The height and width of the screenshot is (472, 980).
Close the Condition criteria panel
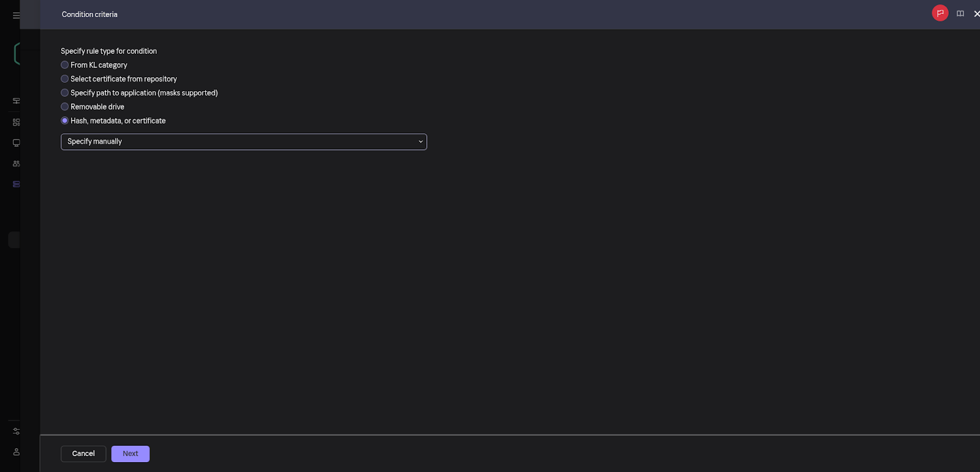976,13
